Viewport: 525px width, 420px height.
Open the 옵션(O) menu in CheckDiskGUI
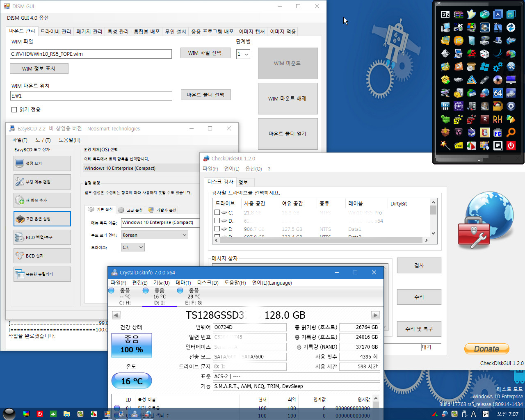[253, 169]
